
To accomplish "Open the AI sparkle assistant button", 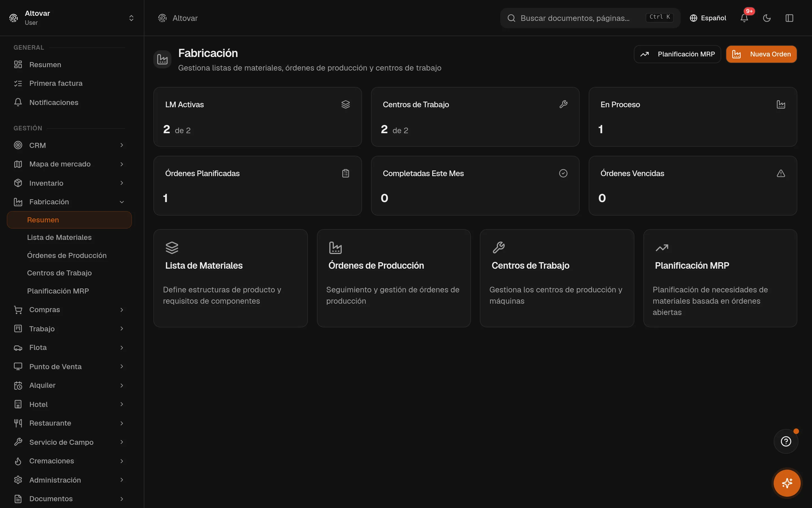I will click(x=787, y=483).
